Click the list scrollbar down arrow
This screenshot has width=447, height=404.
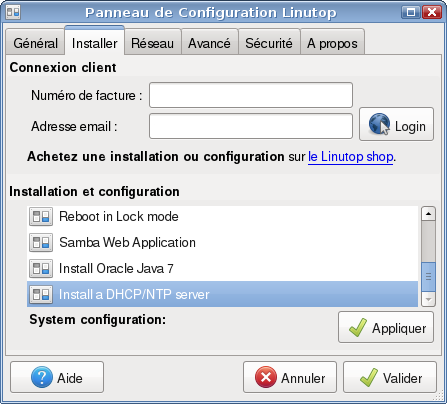click(x=428, y=299)
